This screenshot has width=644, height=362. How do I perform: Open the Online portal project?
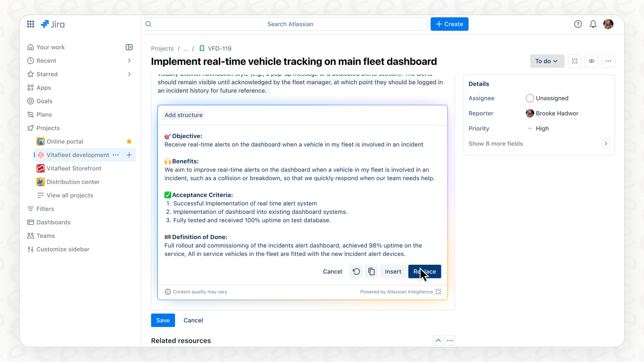[65, 141]
